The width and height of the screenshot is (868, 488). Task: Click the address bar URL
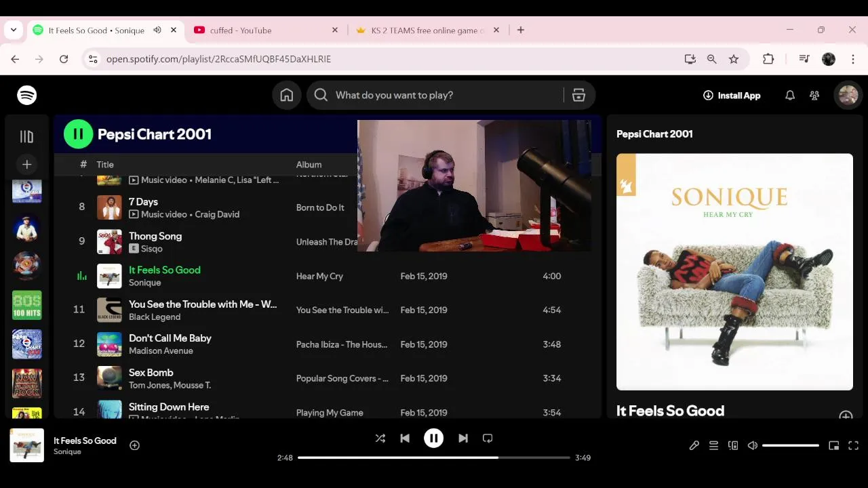pyautogui.click(x=218, y=60)
